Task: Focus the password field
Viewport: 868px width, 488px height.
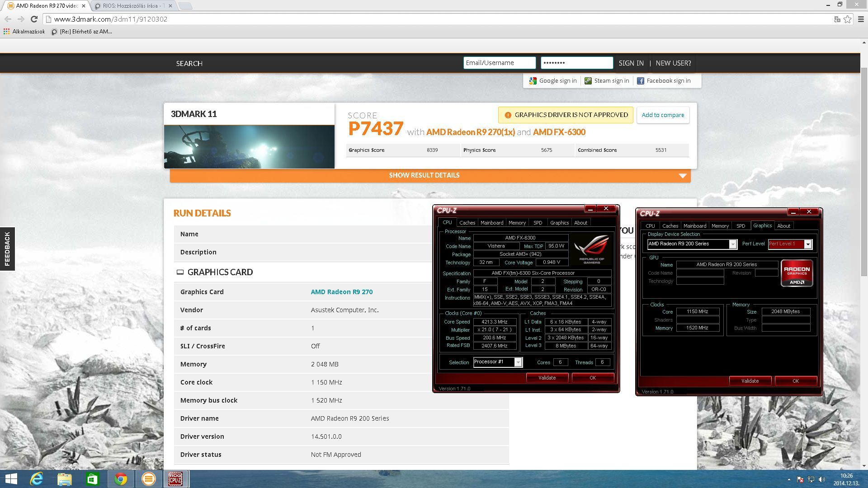Action: pyautogui.click(x=577, y=63)
